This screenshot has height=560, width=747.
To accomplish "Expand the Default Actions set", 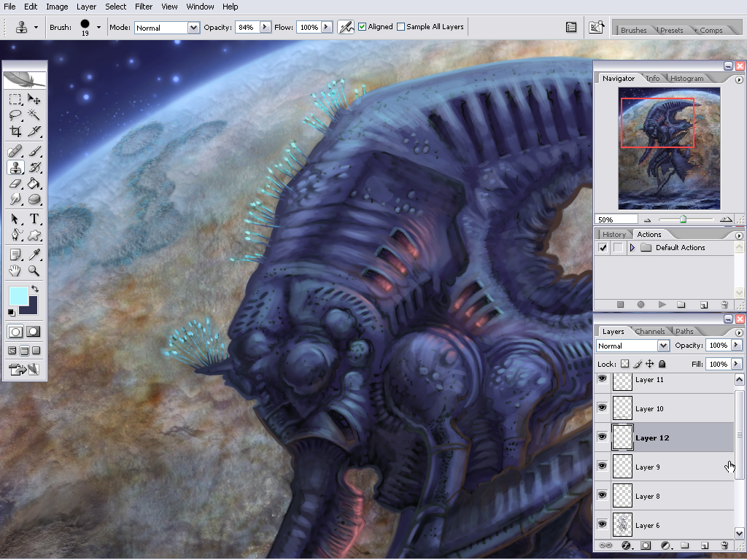I will [632, 248].
